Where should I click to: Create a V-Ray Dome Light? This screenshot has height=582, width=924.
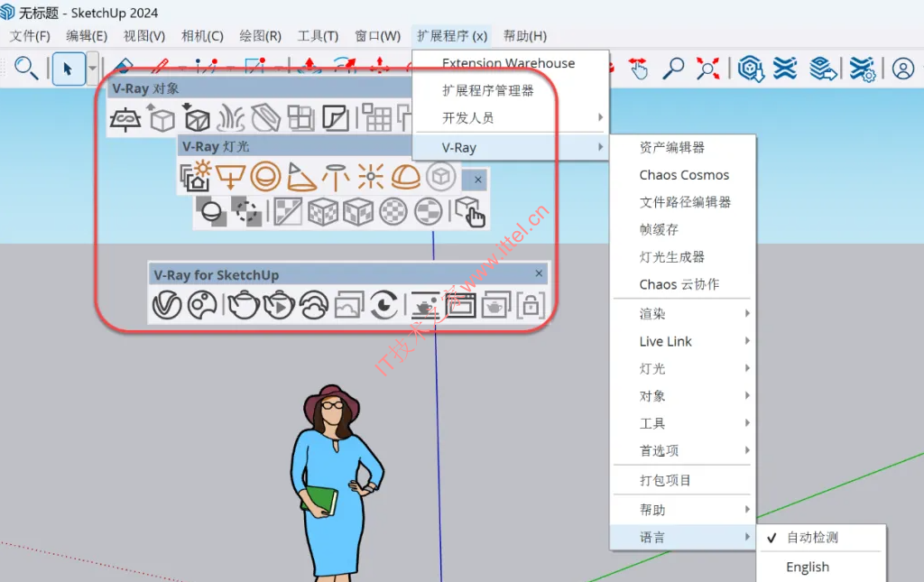[x=406, y=177]
